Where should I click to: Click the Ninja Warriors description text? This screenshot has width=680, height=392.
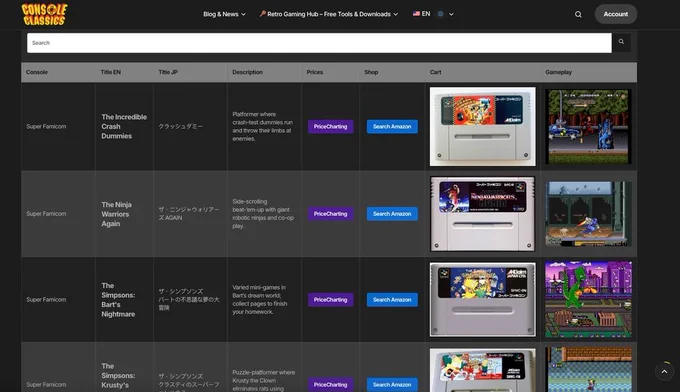pyautogui.click(x=263, y=214)
